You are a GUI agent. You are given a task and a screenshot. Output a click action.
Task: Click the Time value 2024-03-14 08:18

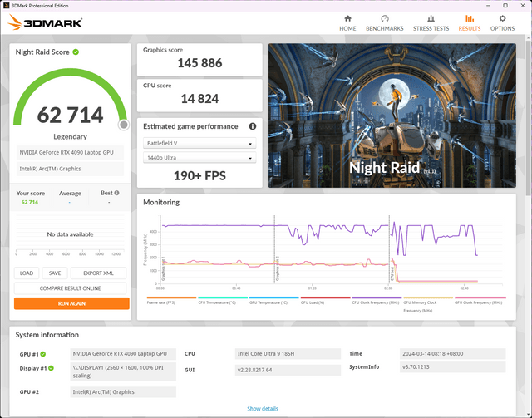pyautogui.click(x=452, y=353)
